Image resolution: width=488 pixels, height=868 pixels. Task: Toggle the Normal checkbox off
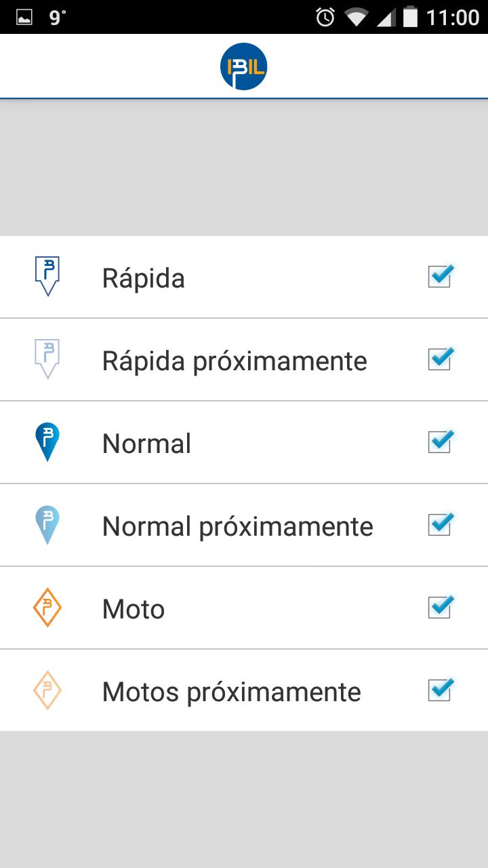tap(440, 442)
